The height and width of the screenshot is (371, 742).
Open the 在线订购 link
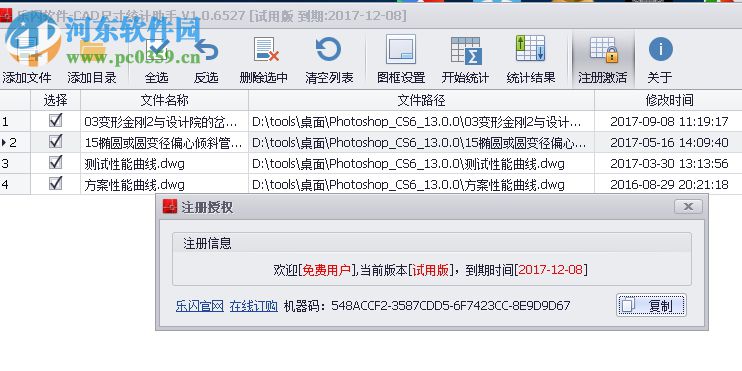254,306
